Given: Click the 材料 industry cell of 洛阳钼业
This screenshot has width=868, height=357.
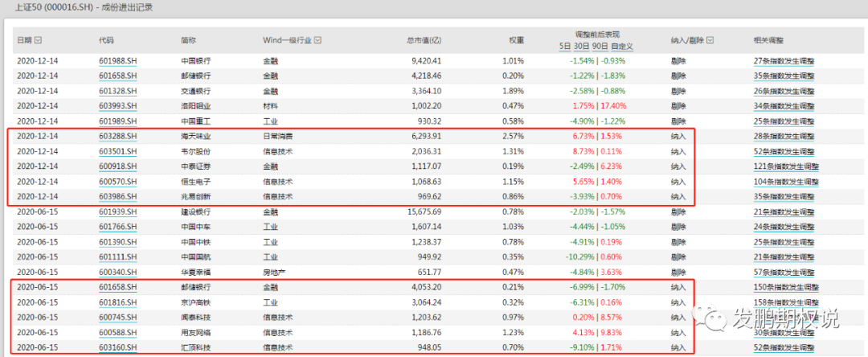Looking at the screenshot, I should coord(270,105).
